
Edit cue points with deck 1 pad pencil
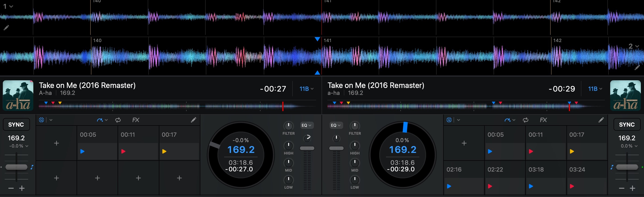click(x=193, y=120)
